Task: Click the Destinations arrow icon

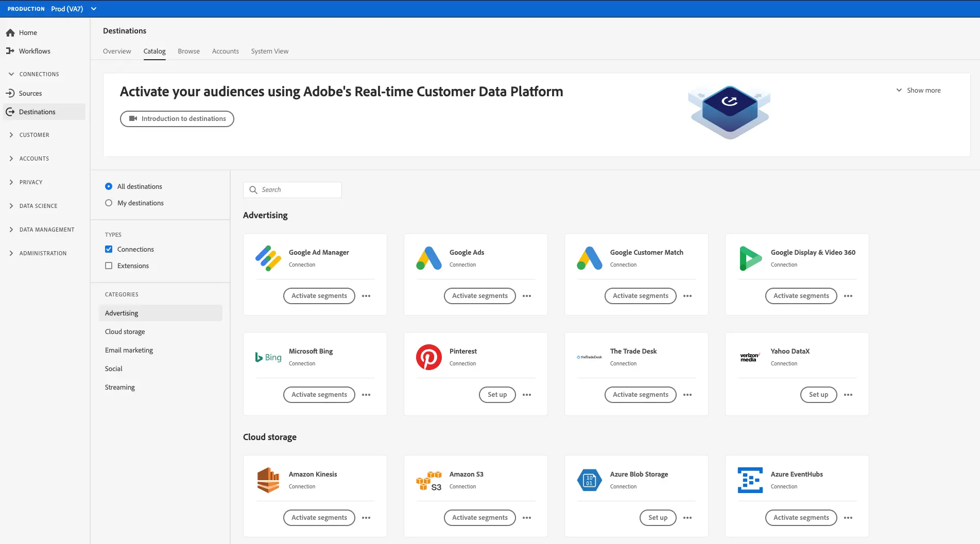Action: tap(10, 112)
